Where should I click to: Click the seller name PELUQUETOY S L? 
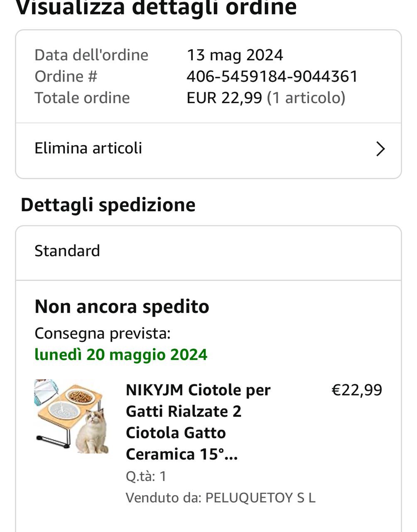(x=260, y=498)
